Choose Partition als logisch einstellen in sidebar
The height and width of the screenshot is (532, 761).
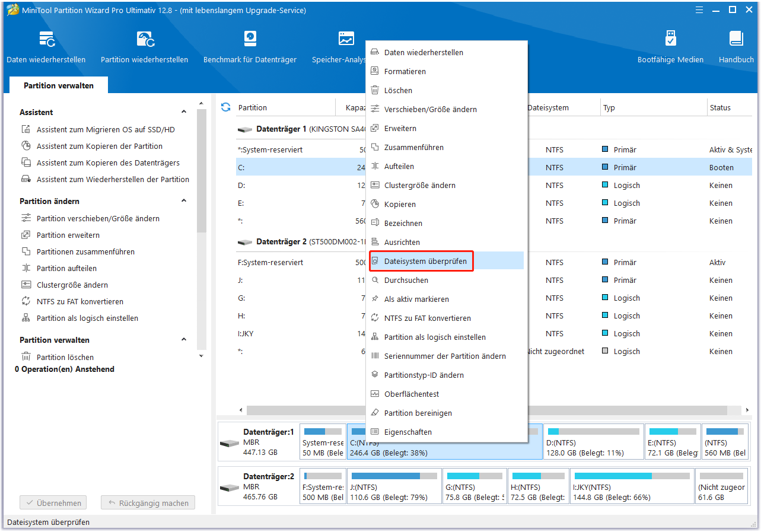pyautogui.click(x=79, y=318)
